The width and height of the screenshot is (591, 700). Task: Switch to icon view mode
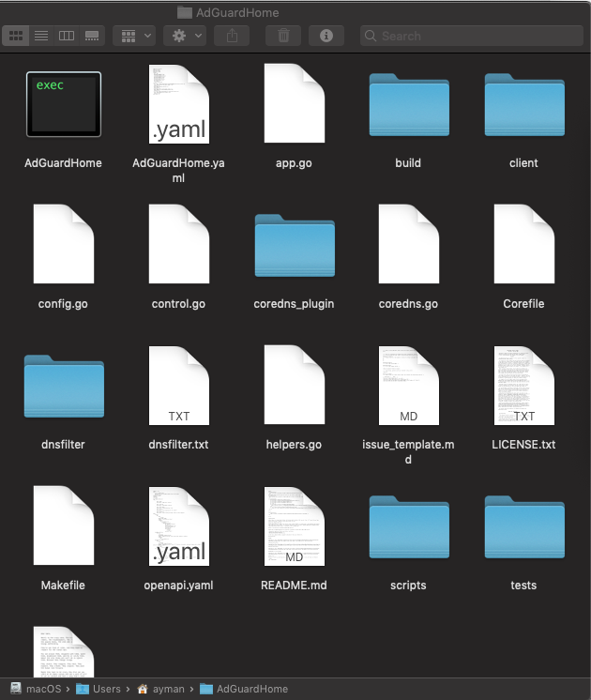coord(16,36)
